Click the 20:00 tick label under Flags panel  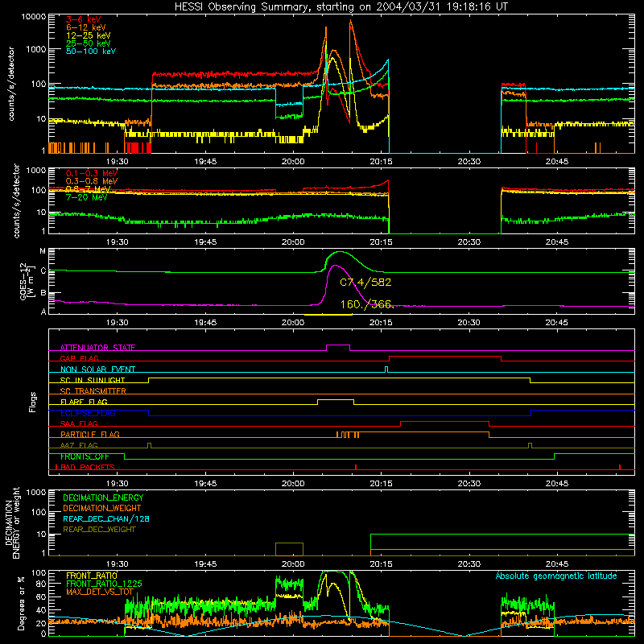293,483
